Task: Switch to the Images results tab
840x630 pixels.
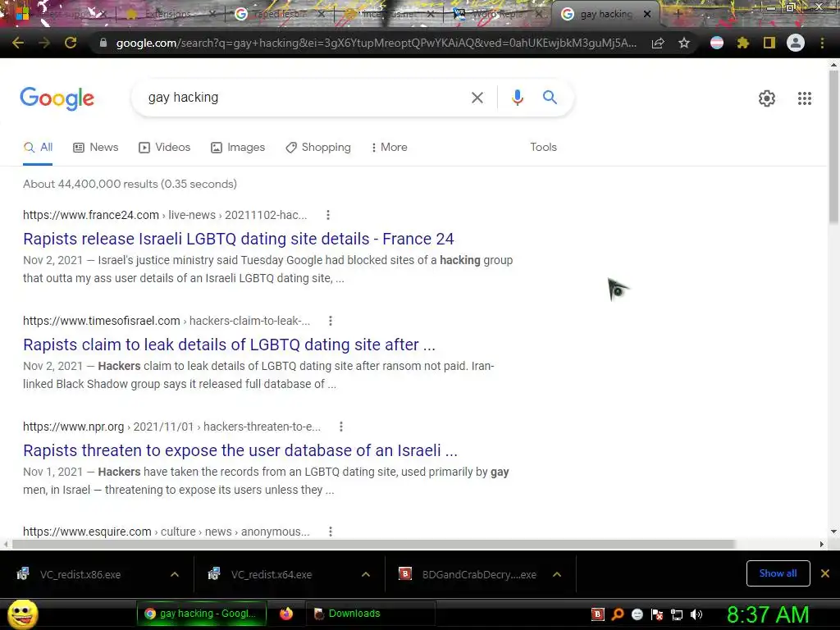Action: tap(238, 148)
